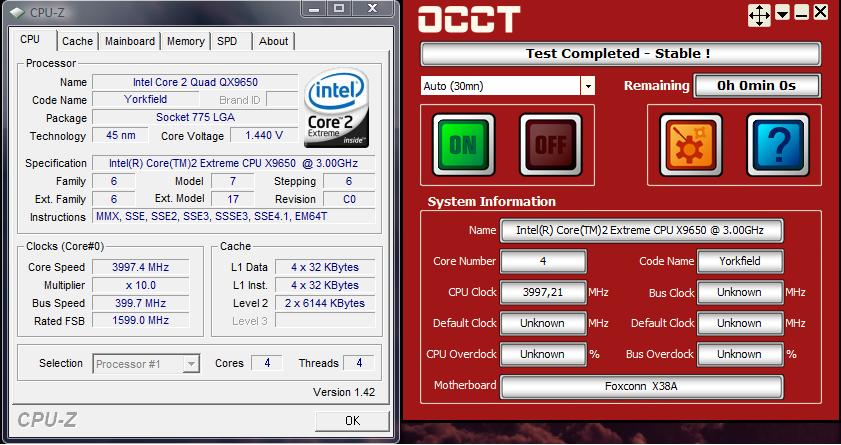Maximize the CPU-Z window

coord(339,8)
